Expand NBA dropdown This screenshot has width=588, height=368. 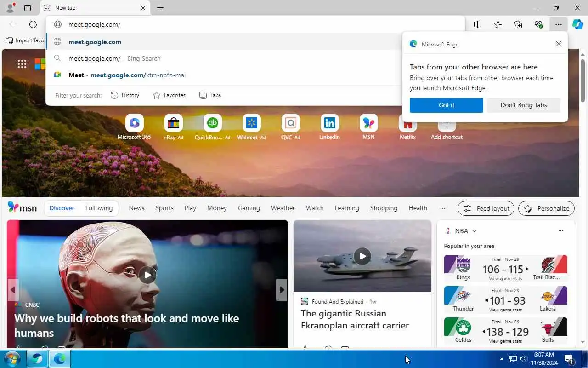coord(475,231)
